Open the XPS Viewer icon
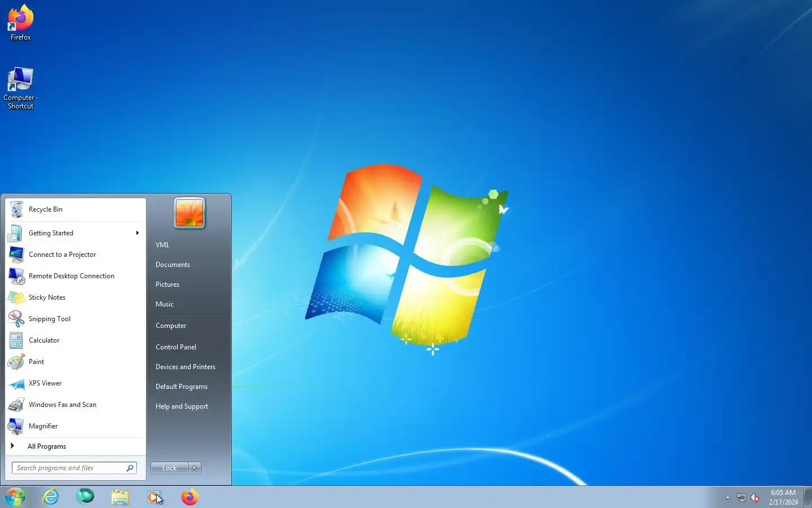This screenshot has width=812, height=508. [16, 383]
